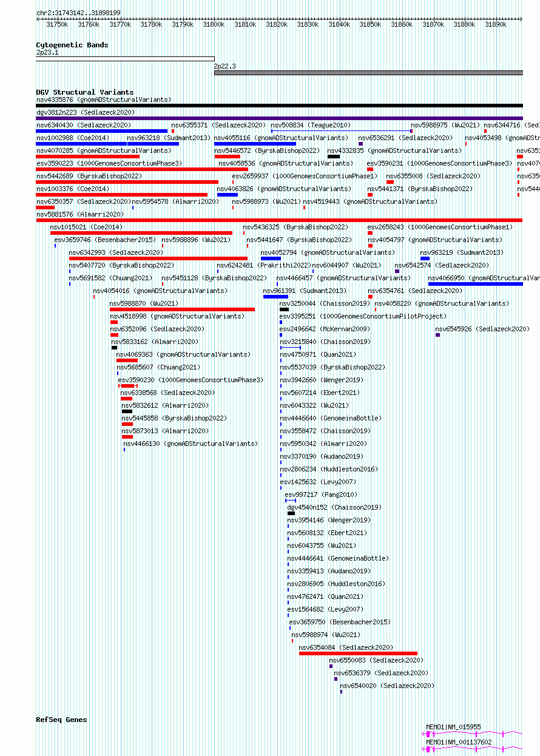This screenshot has width=540, height=756.
Task: Open nsv6545926 (Sedlazeck2020)
Action: [482, 329]
